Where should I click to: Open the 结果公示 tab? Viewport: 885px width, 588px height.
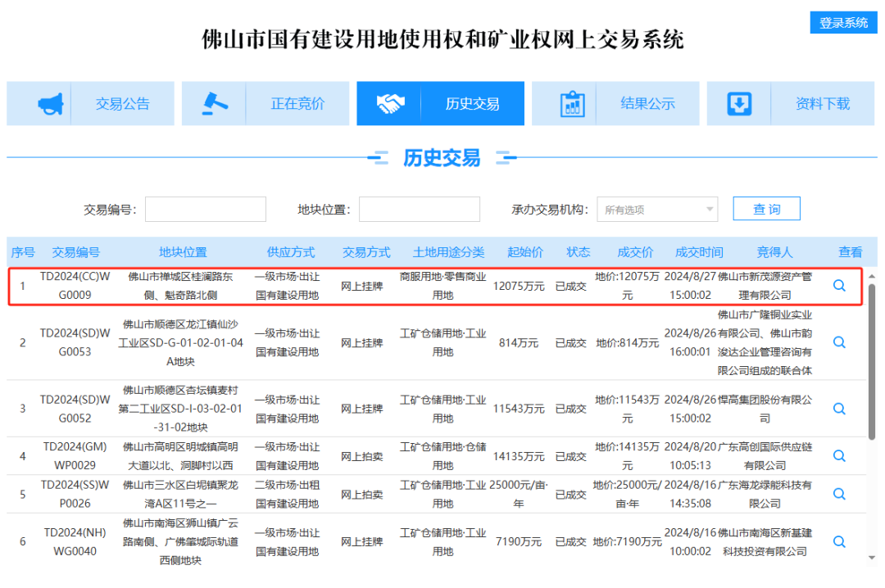647,104
